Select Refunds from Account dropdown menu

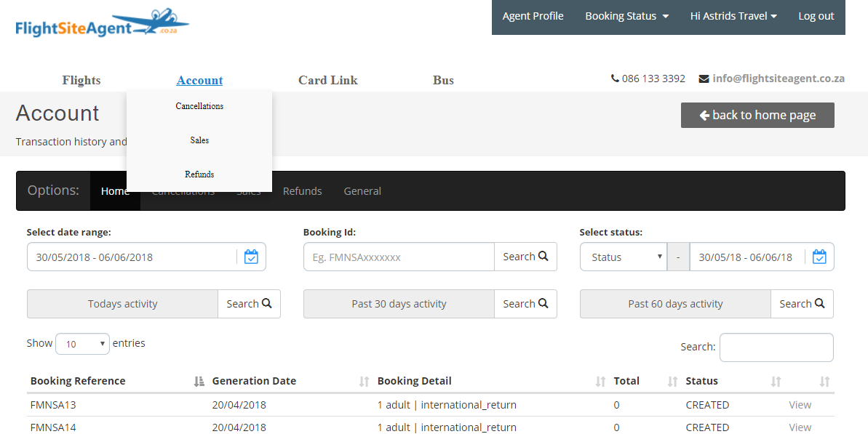(x=199, y=174)
